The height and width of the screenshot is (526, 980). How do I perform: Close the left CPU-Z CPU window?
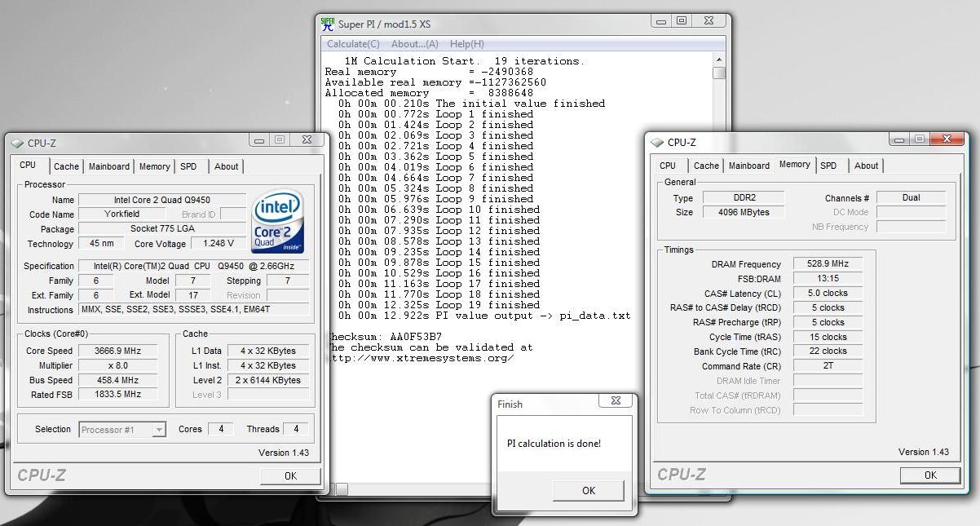tap(306, 140)
